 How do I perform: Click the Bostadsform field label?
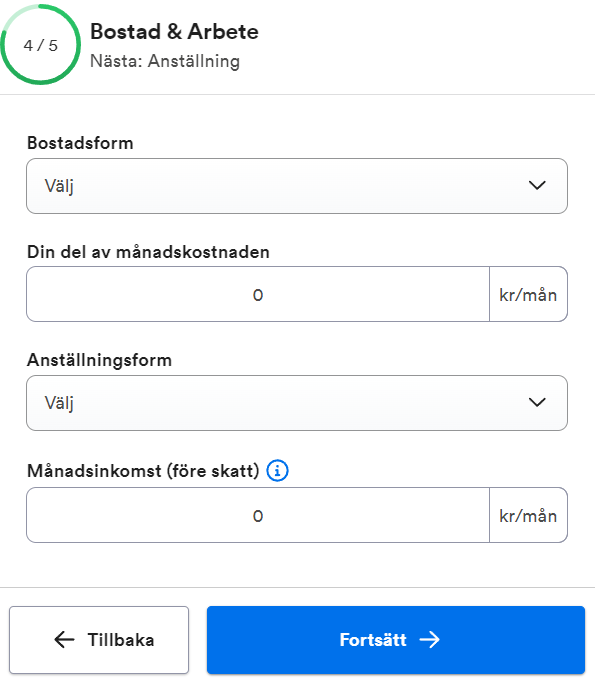(x=80, y=143)
